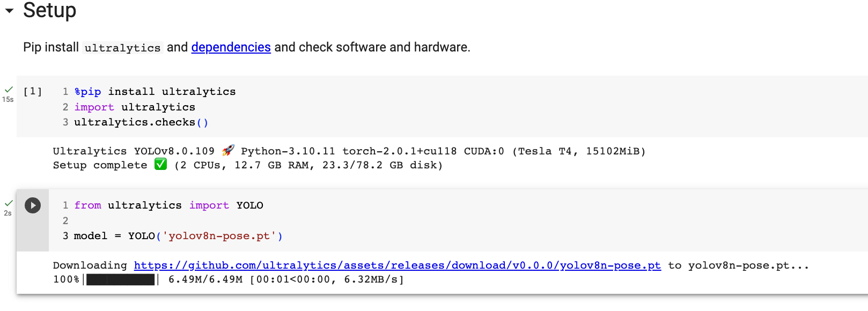Click the inline ultralytics code snippet

click(x=122, y=48)
